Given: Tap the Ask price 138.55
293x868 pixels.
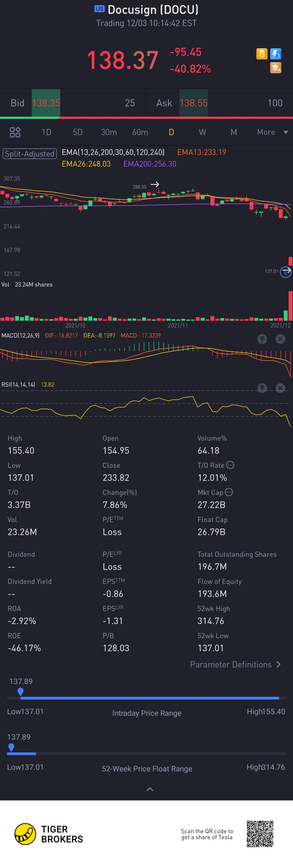Looking at the screenshot, I should point(194,103).
